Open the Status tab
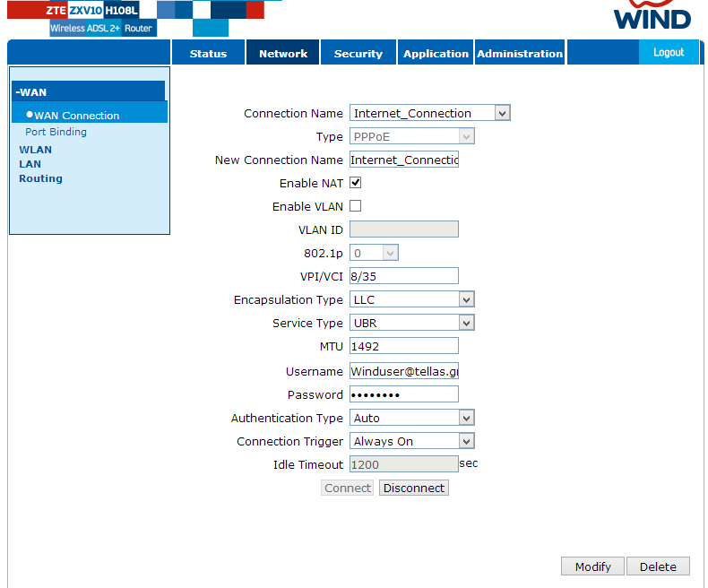Image resolution: width=708 pixels, height=588 pixels. pyautogui.click(x=208, y=53)
